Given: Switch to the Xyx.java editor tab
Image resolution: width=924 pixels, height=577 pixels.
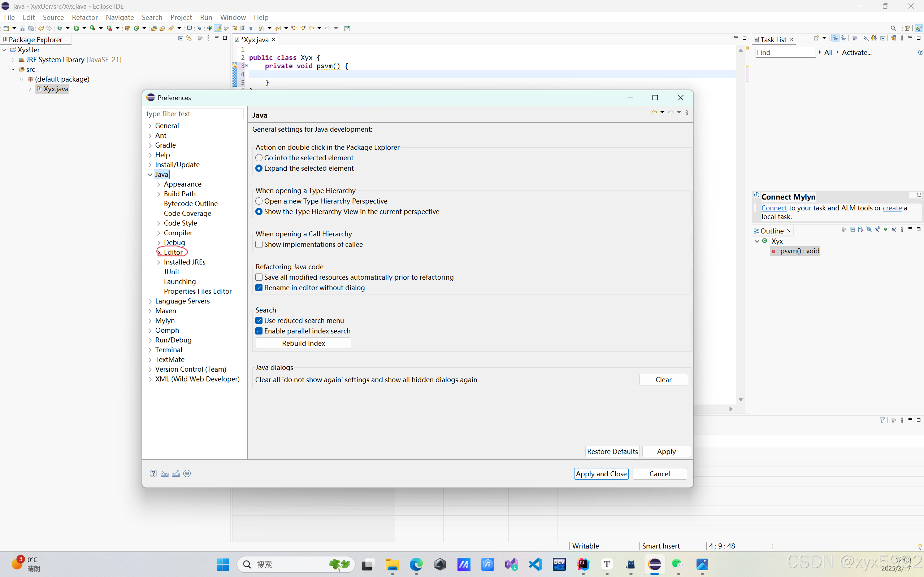Looking at the screenshot, I should tap(255, 40).
